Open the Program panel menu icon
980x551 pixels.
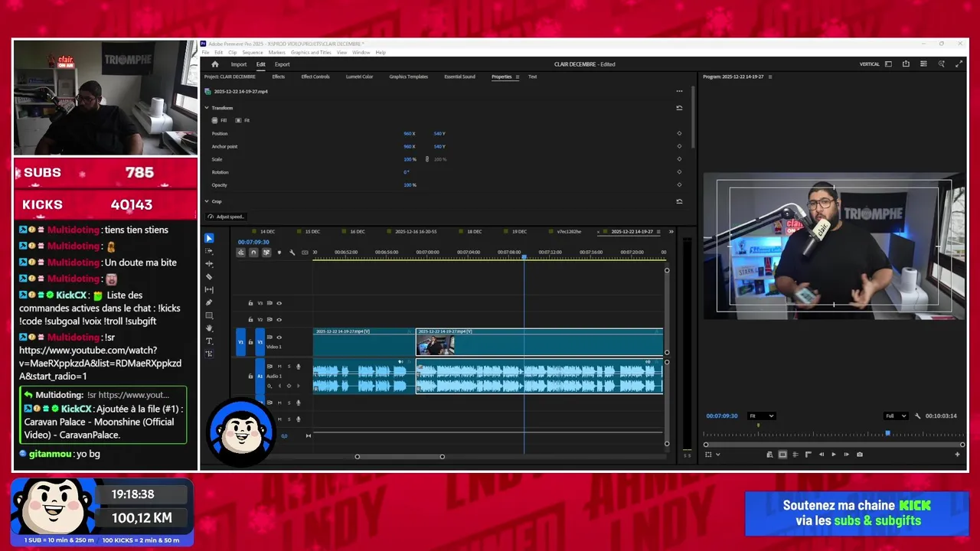pos(770,77)
